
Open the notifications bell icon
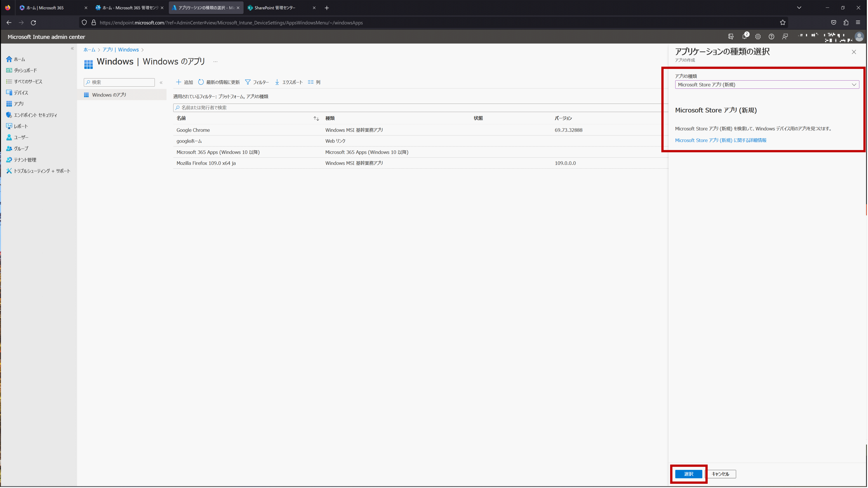coord(745,36)
